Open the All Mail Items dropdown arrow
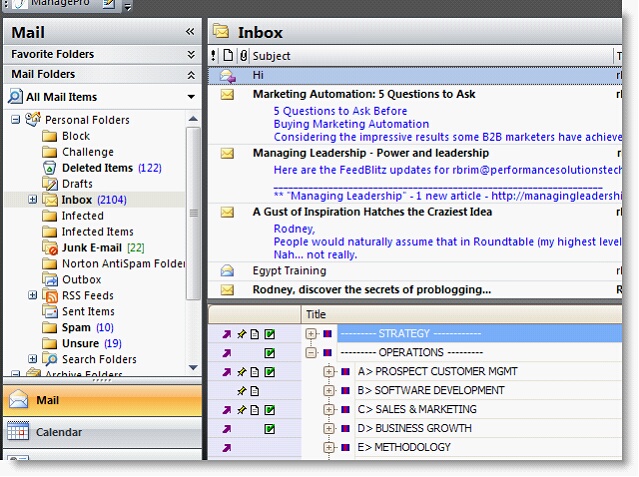The image size is (639, 477). [x=191, y=97]
